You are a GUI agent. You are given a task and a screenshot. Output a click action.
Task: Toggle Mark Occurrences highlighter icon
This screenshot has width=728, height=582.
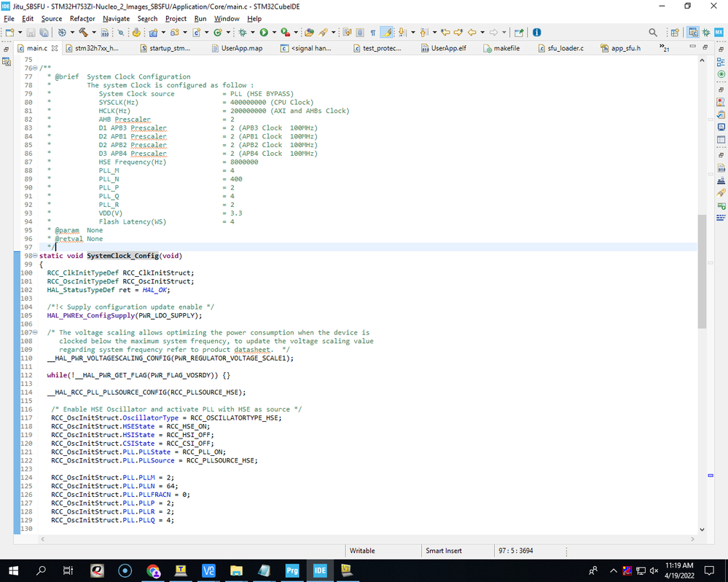(x=386, y=33)
